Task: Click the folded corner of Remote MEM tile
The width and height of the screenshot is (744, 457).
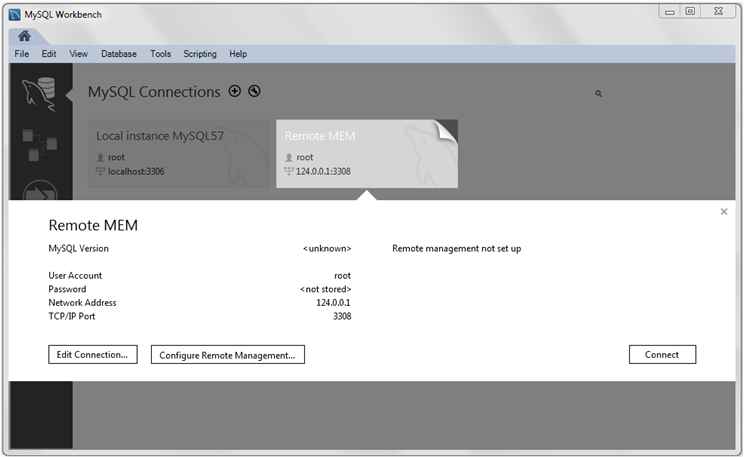Action: pos(446,131)
